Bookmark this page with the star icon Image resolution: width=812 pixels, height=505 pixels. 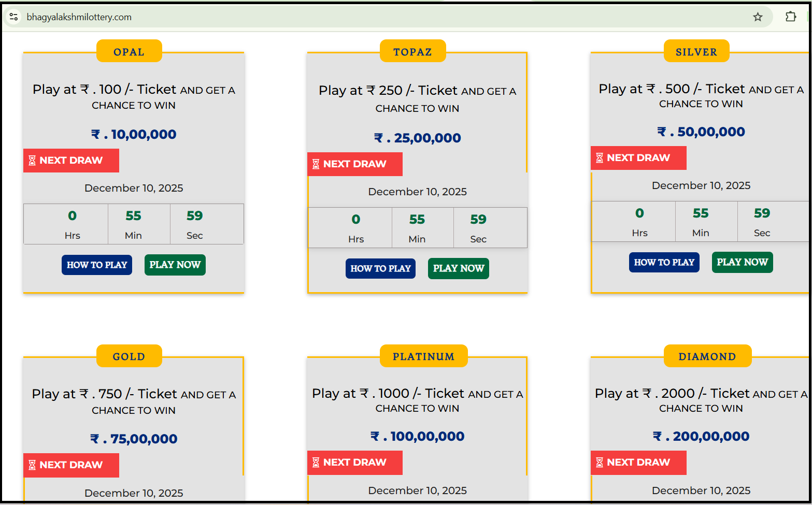click(x=758, y=17)
